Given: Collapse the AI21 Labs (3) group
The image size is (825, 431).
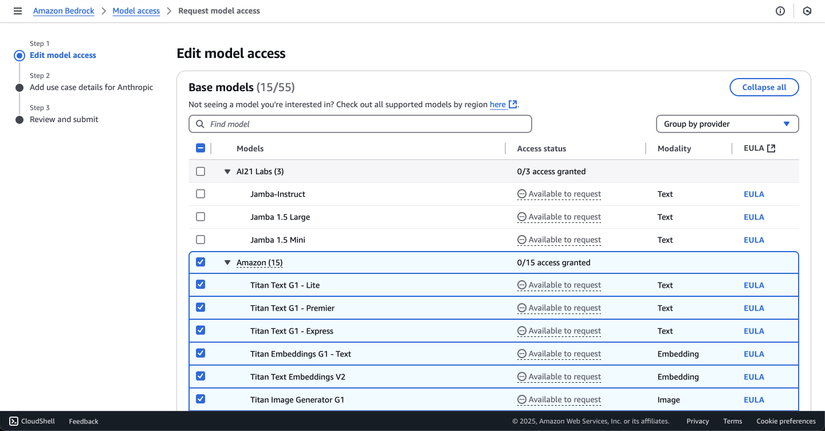Looking at the screenshot, I should coord(227,172).
